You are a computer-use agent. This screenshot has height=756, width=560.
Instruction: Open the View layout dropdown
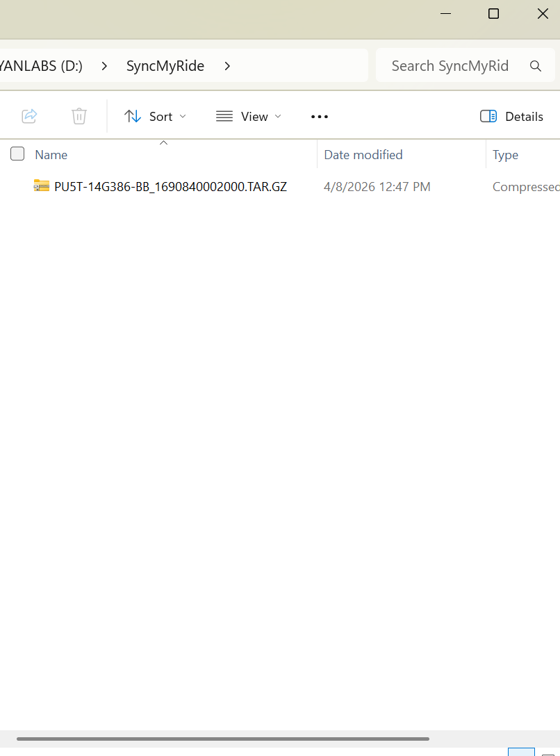coord(249,117)
